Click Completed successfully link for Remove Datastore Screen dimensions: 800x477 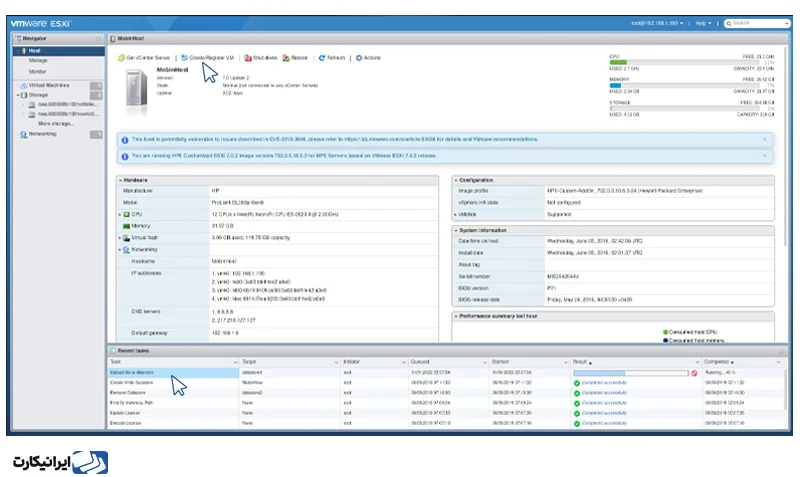[x=604, y=393]
